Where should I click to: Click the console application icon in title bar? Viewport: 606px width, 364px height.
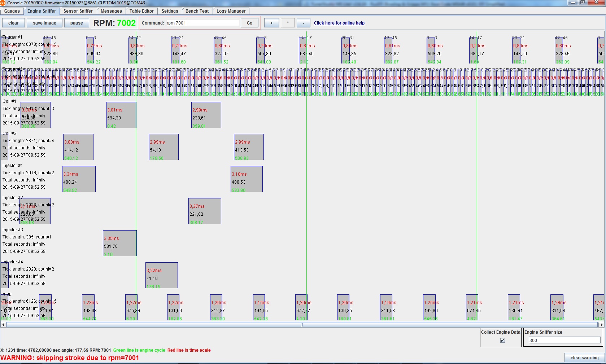pyautogui.click(x=3, y=3)
